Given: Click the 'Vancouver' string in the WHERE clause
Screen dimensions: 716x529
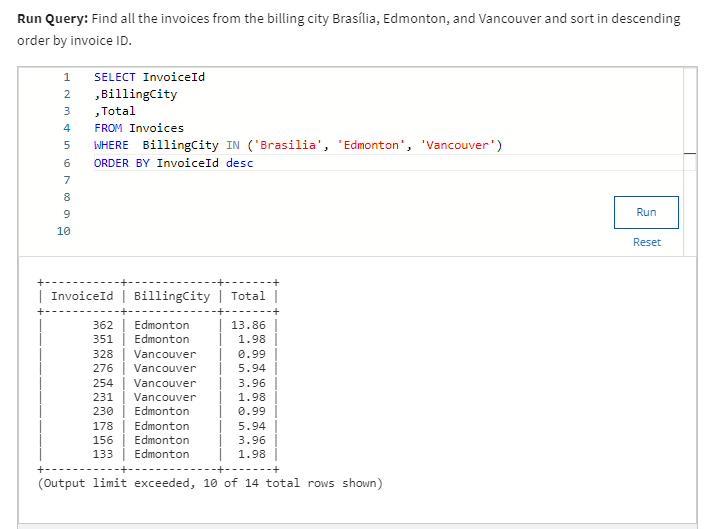Looking at the screenshot, I should click(x=458, y=145).
